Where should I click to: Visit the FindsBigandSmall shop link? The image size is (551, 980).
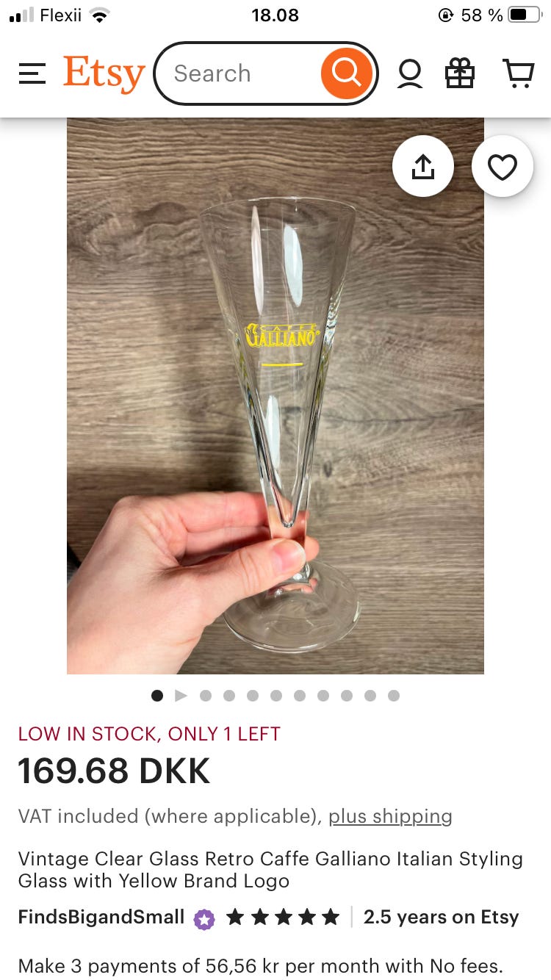(x=101, y=917)
